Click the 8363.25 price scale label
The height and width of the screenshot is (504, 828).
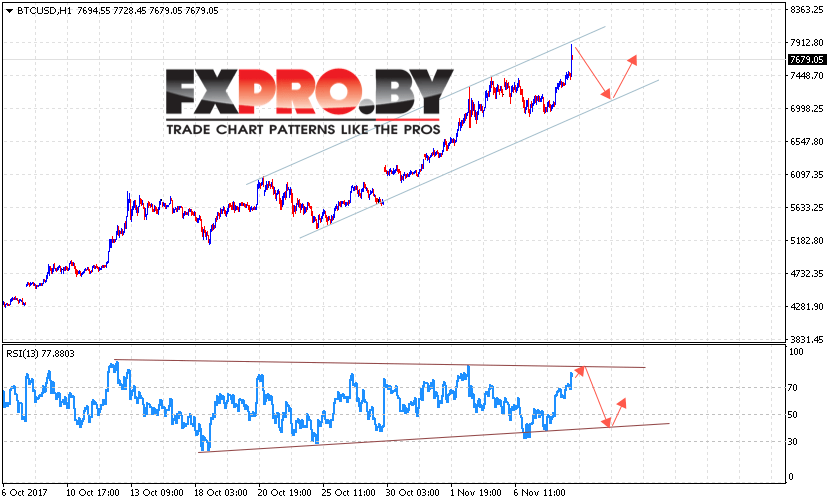pyautogui.click(x=806, y=10)
